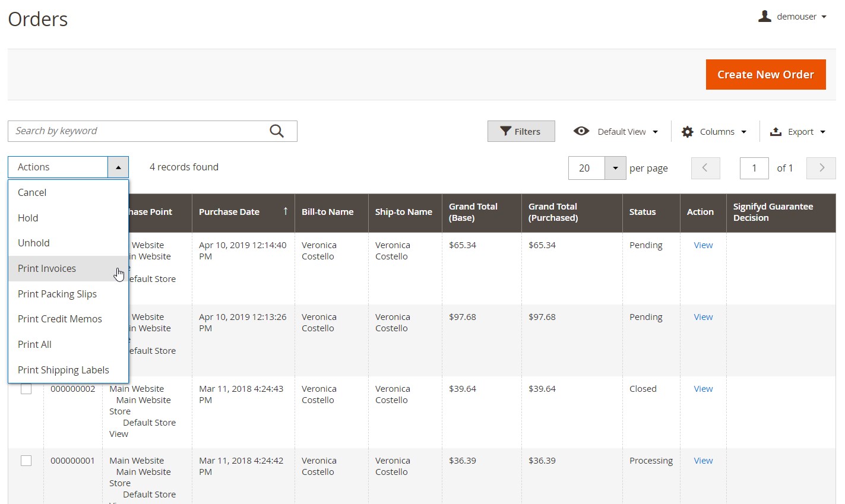
Task: Click the search magnifier icon
Action: tap(277, 131)
